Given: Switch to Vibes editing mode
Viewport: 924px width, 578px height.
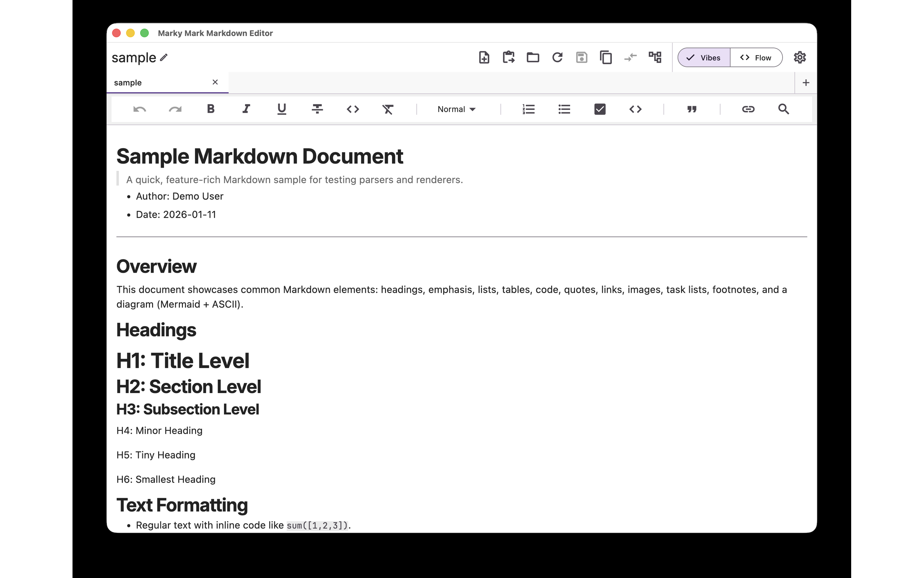Looking at the screenshot, I should pos(704,58).
